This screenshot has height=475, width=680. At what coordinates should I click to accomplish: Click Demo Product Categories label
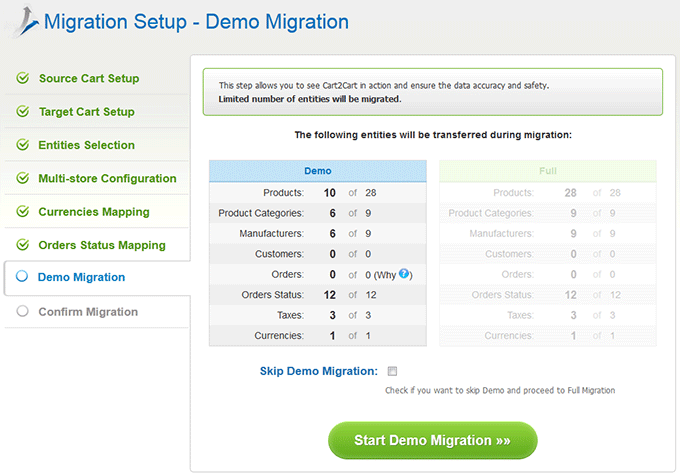pyautogui.click(x=261, y=213)
